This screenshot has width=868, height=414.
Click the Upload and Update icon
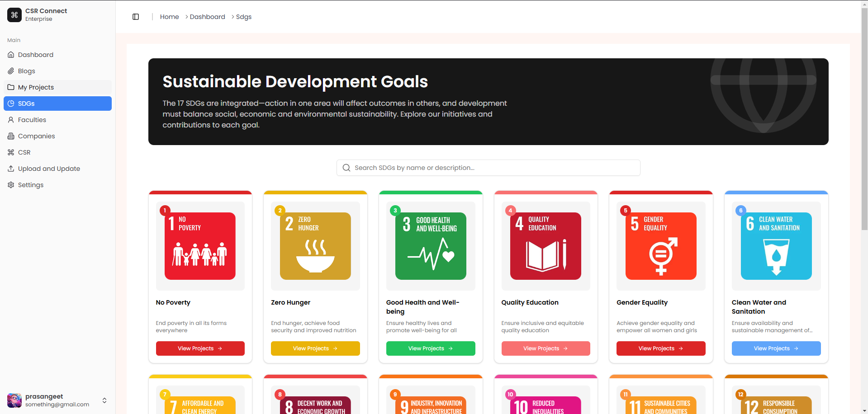point(11,169)
